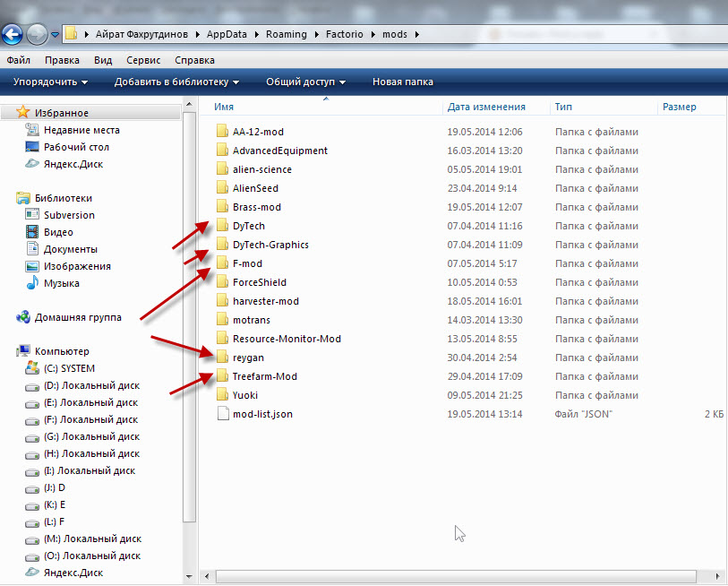Click the horizontal scrollbar left arrow
728x586 pixels.
click(x=207, y=577)
